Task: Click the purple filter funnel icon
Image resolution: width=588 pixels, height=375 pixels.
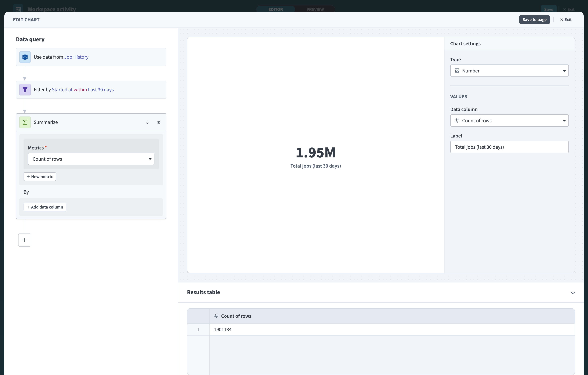Action: tap(25, 89)
